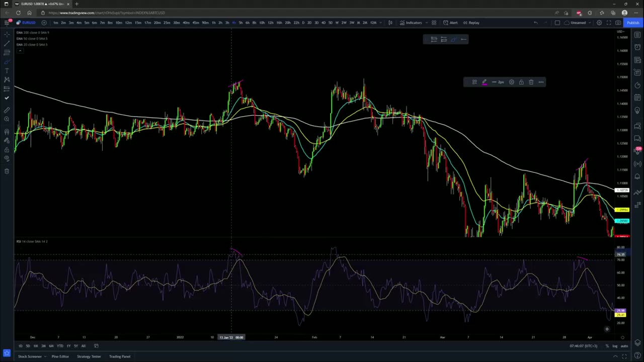Open the Unnamed layout dropdown
The image size is (644, 362).
pos(578,23)
